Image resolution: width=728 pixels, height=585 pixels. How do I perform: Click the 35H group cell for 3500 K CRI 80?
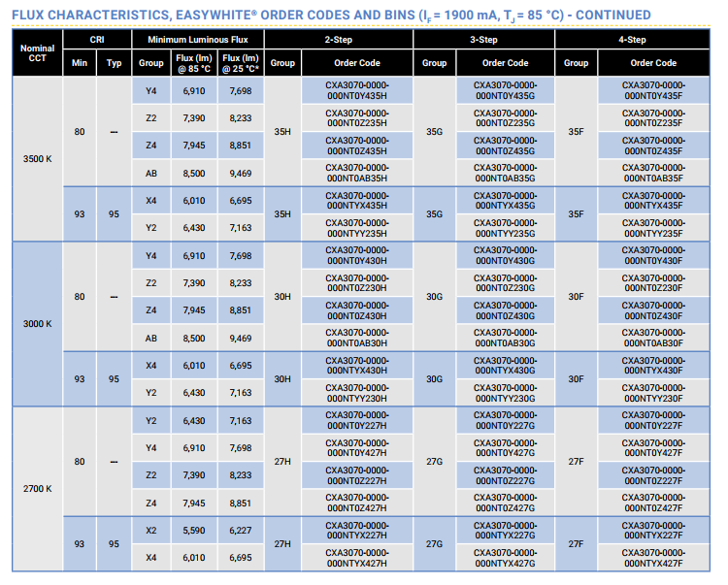282,131
